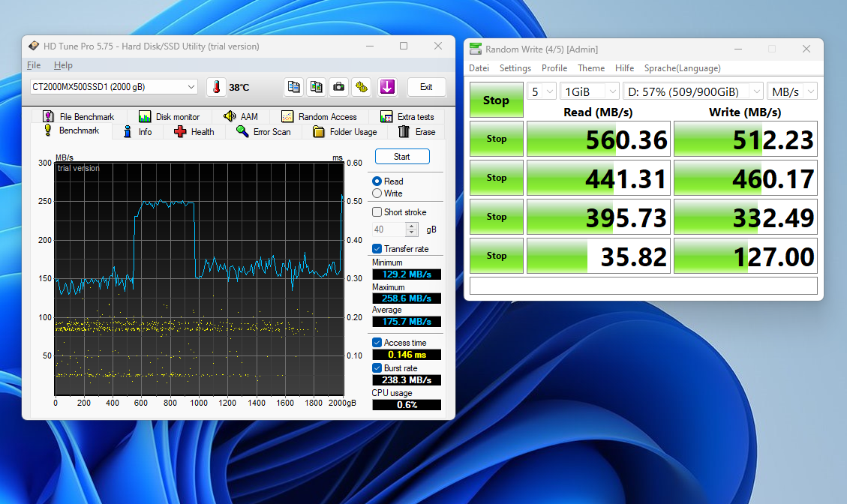
Task: Click the 38°C temperature reading
Action: 239,88
